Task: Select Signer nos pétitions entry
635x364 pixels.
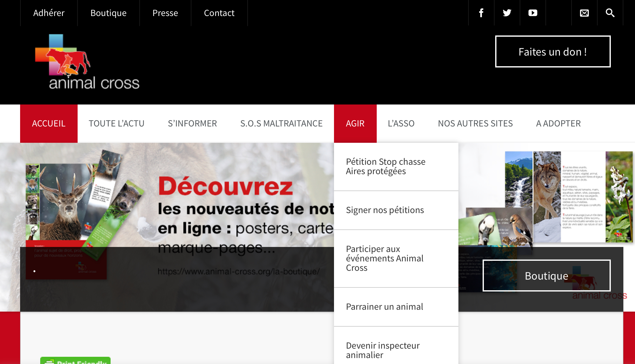Action: pos(396,210)
